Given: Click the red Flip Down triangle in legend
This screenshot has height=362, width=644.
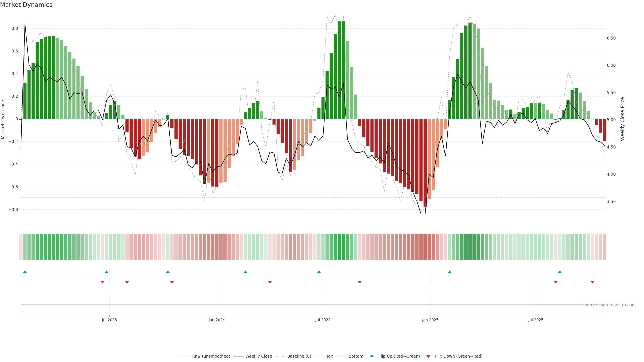Looking at the screenshot, I should coord(428,356).
